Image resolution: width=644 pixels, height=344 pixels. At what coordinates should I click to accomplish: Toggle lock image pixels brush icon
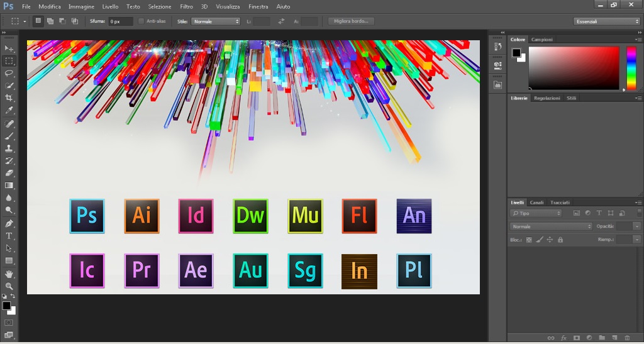(x=540, y=240)
